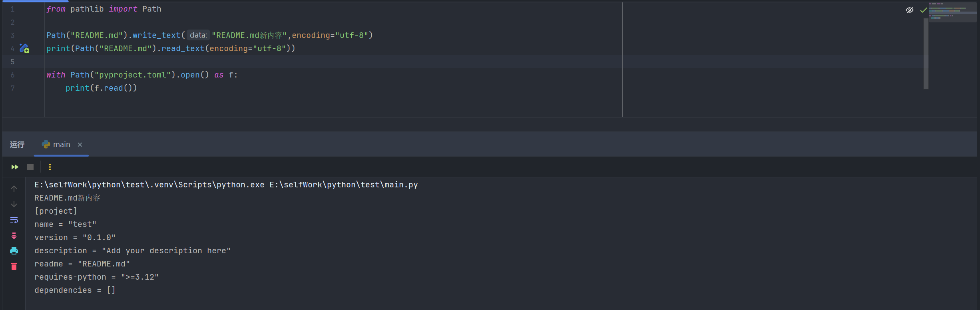Click the 'data:' parameter hint on line 3

(198, 35)
